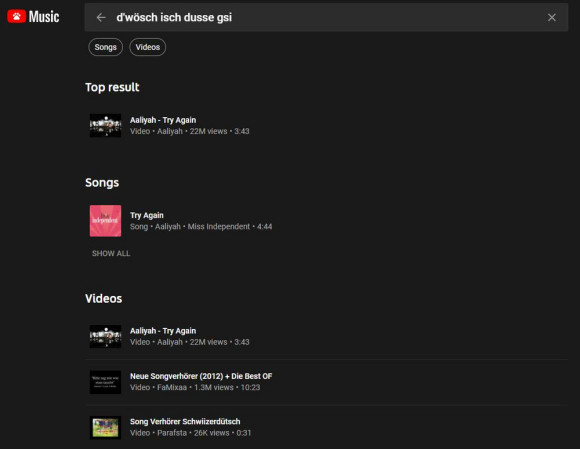Play Neue Songverhörer video thumbnail
The width and height of the screenshot is (580, 449).
(105, 382)
